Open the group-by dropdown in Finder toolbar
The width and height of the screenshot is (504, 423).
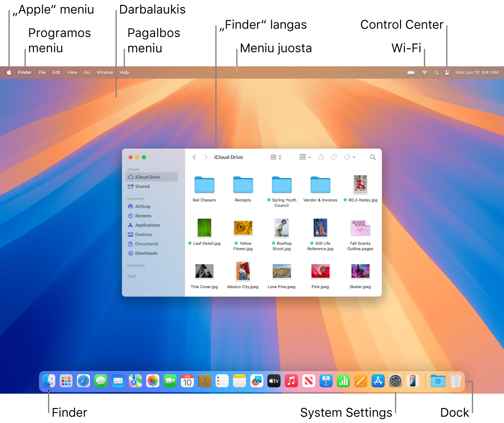click(305, 157)
